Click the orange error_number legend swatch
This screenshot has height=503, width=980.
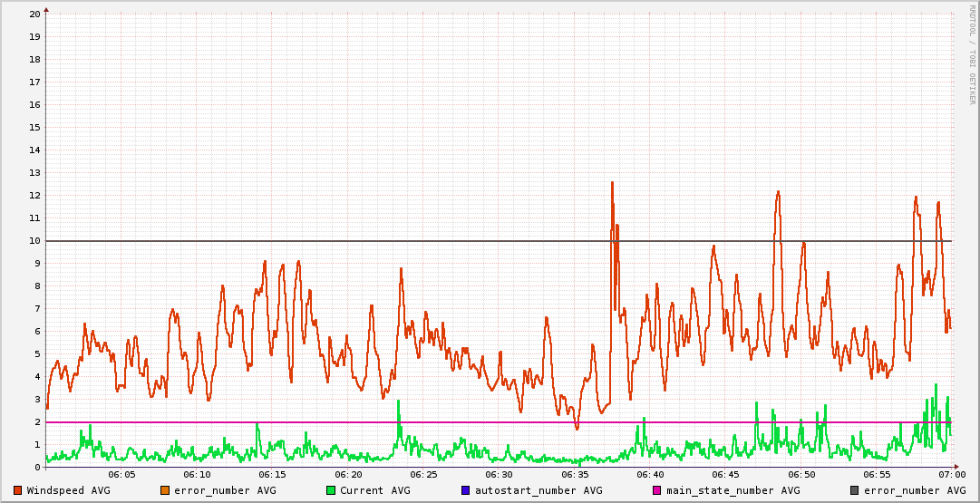pyautogui.click(x=165, y=490)
